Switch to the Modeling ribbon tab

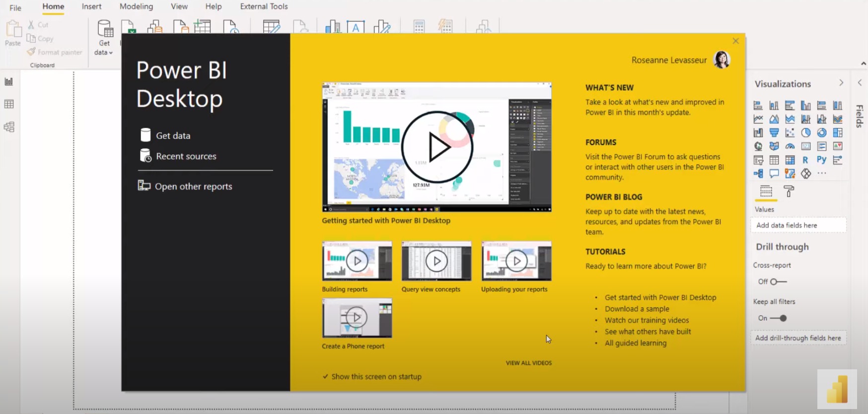tap(136, 6)
